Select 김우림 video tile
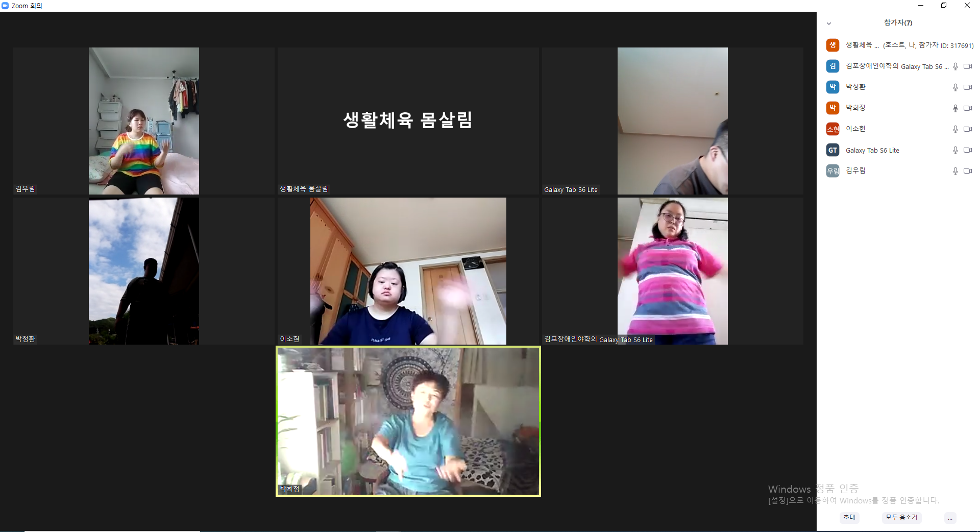This screenshot has height=532, width=980. [144, 121]
